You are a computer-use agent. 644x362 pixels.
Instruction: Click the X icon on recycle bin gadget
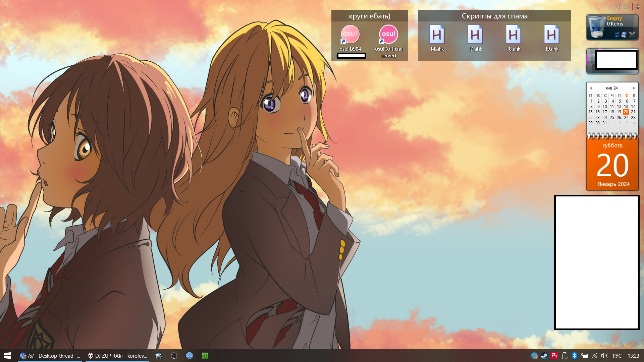point(632,35)
